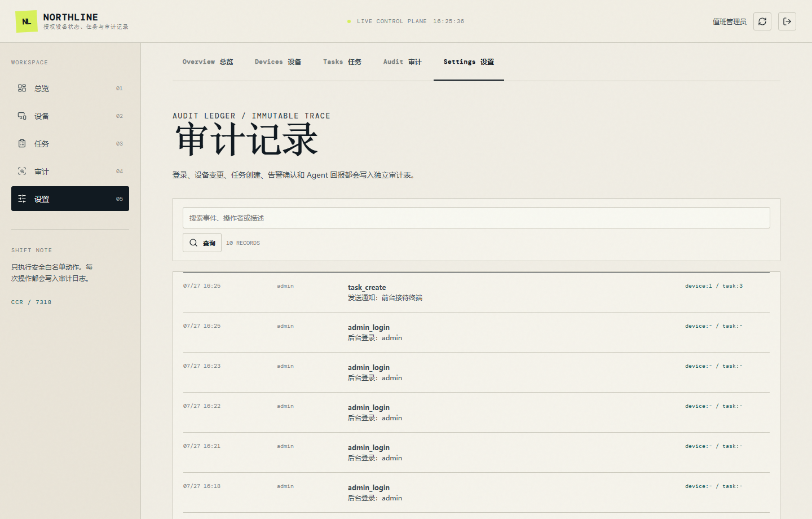Image resolution: width=812 pixels, height=519 pixels.
Task: Open the Tasks 任务 tab
Action: coord(342,62)
